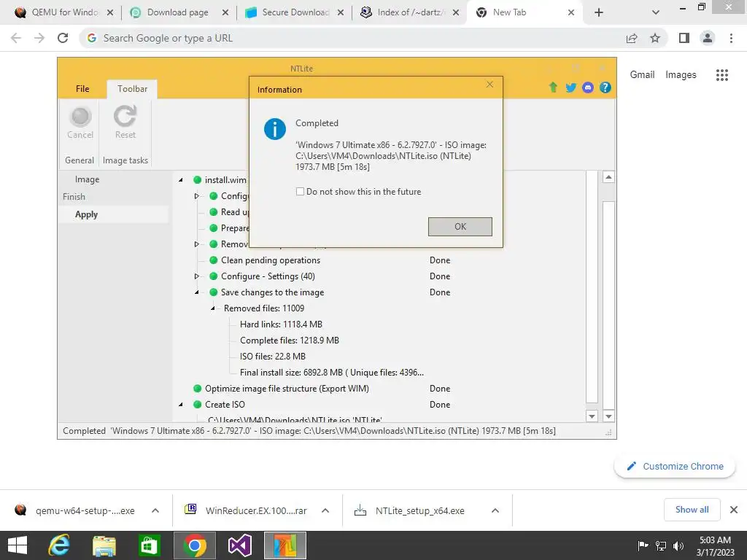
Task: Select Image in NTLite left sidebar
Action: click(88, 179)
